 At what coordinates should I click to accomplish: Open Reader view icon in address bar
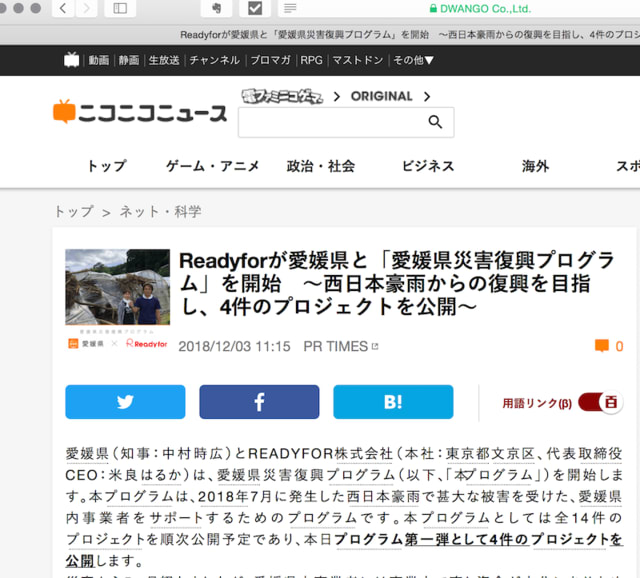pyautogui.click(x=290, y=8)
